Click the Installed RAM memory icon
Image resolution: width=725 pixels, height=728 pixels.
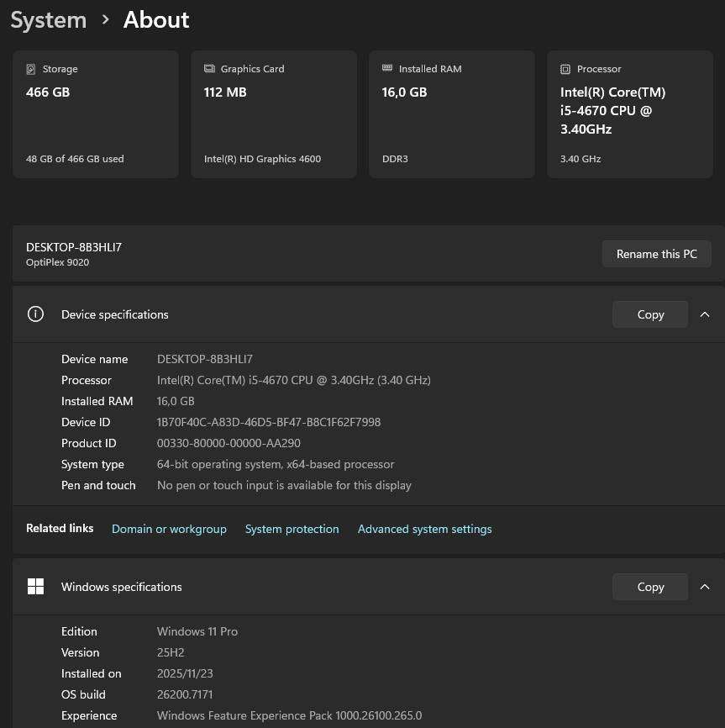click(x=387, y=68)
